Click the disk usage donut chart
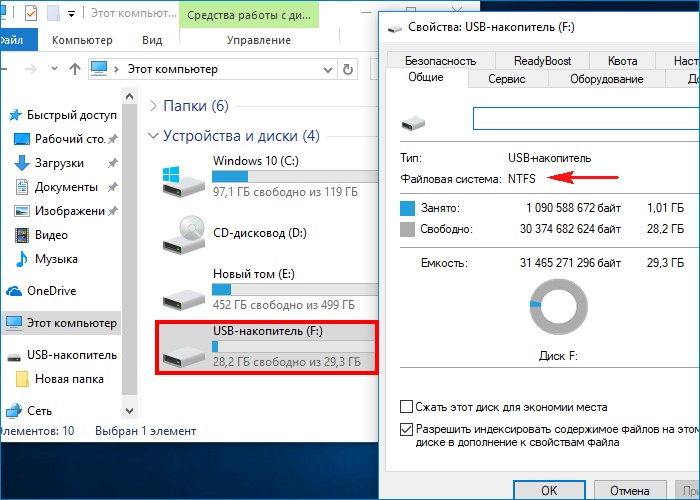The width and height of the screenshot is (700, 500). click(x=558, y=307)
